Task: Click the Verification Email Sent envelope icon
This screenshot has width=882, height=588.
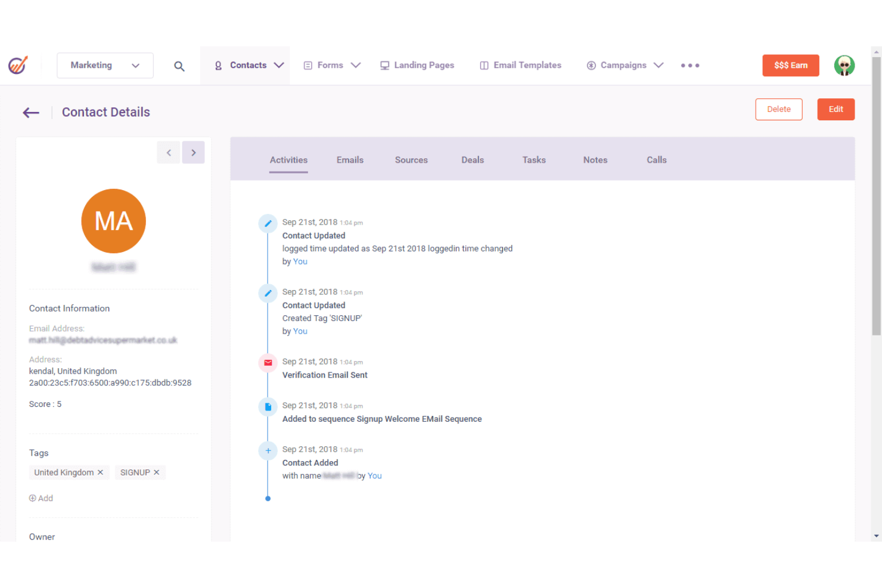Action: coord(268,363)
